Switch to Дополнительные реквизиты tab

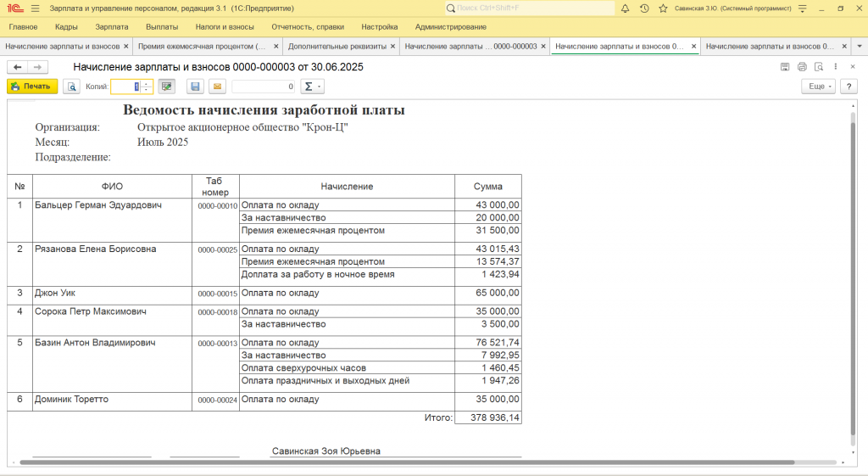pos(337,47)
